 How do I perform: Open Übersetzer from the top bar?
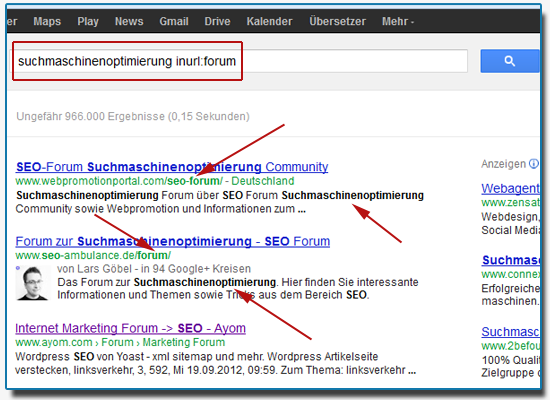[337, 21]
